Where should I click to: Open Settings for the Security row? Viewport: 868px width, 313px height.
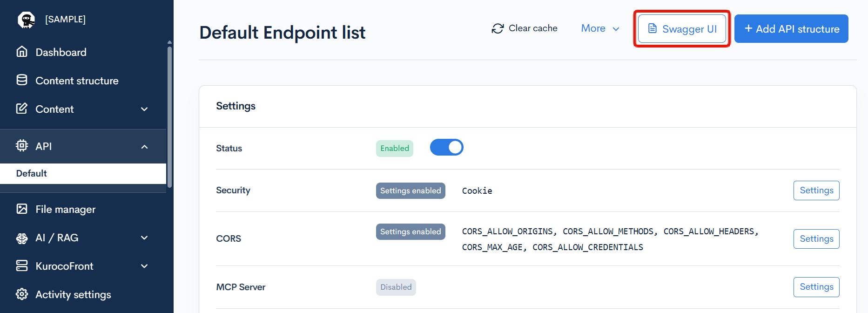[x=816, y=191]
